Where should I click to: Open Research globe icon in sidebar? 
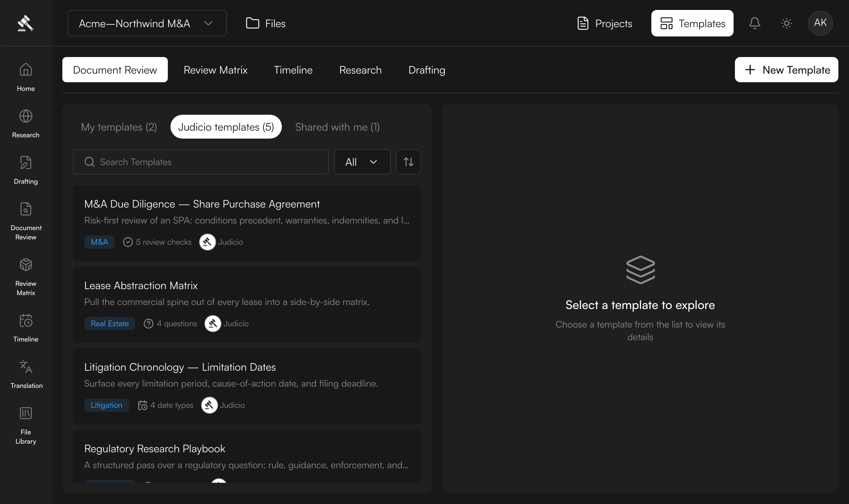[x=26, y=116]
